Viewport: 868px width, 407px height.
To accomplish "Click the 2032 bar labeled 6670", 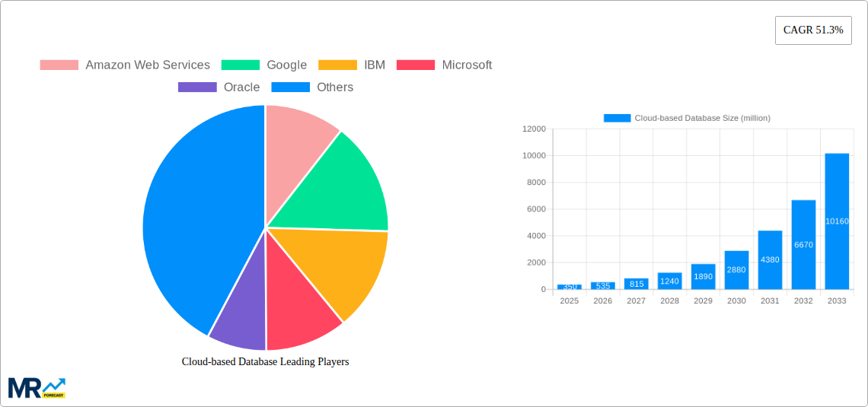I will 804,244.
